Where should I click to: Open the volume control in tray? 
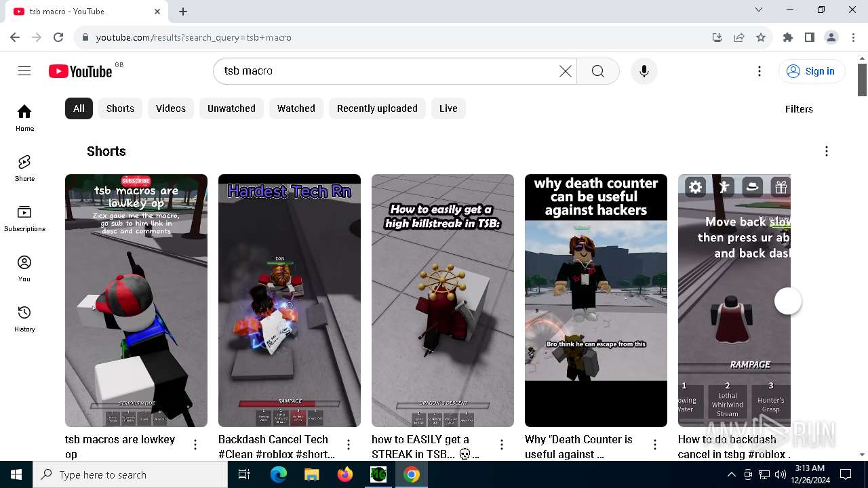tap(781, 474)
